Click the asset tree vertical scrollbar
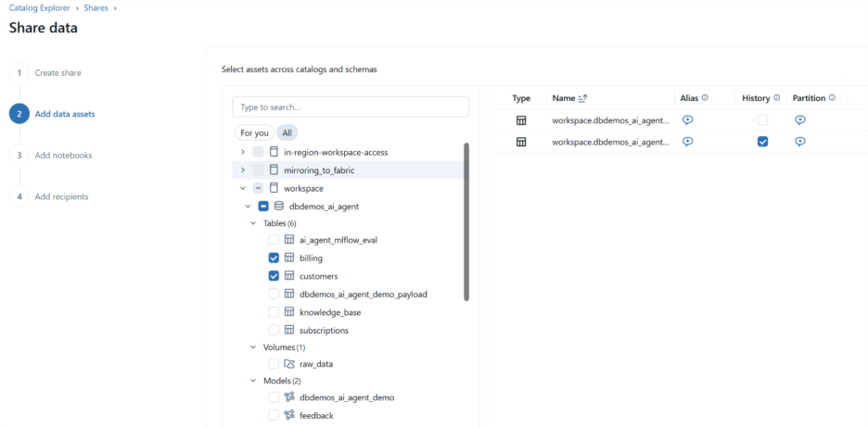 [x=466, y=222]
